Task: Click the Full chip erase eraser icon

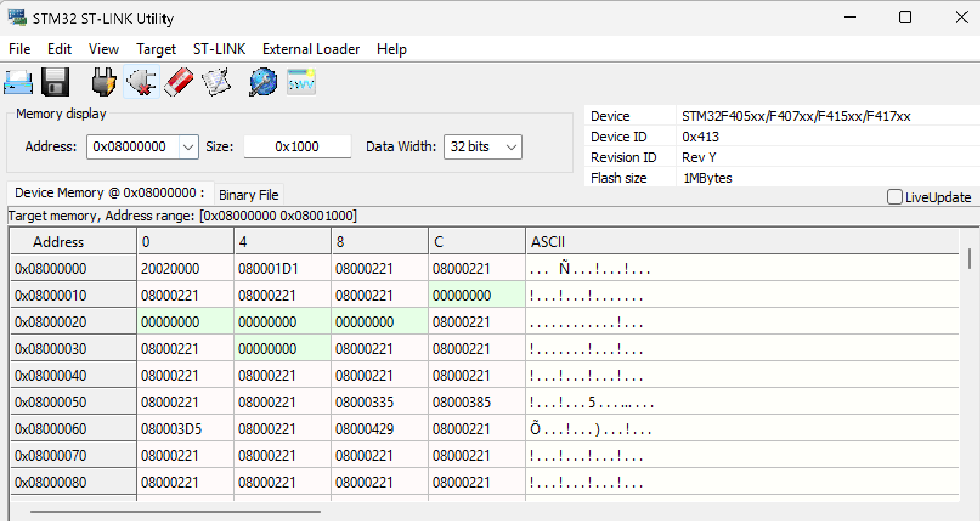Action: click(x=179, y=82)
